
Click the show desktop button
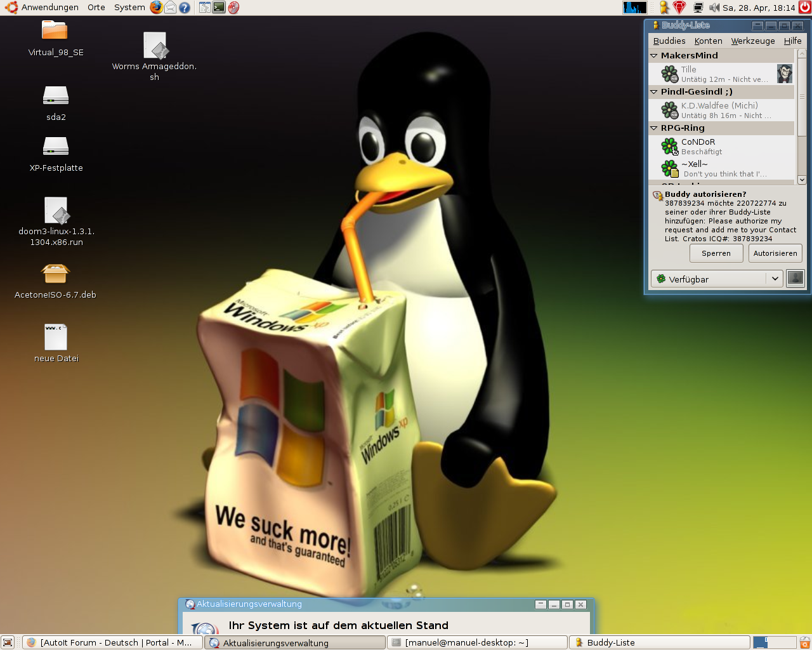coord(8,642)
